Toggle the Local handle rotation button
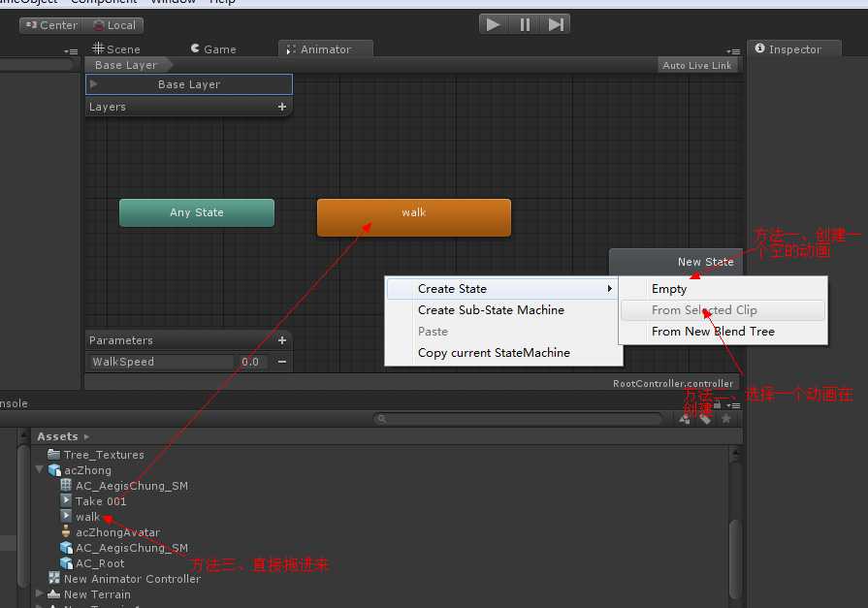The width and height of the screenshot is (868, 608). (114, 25)
